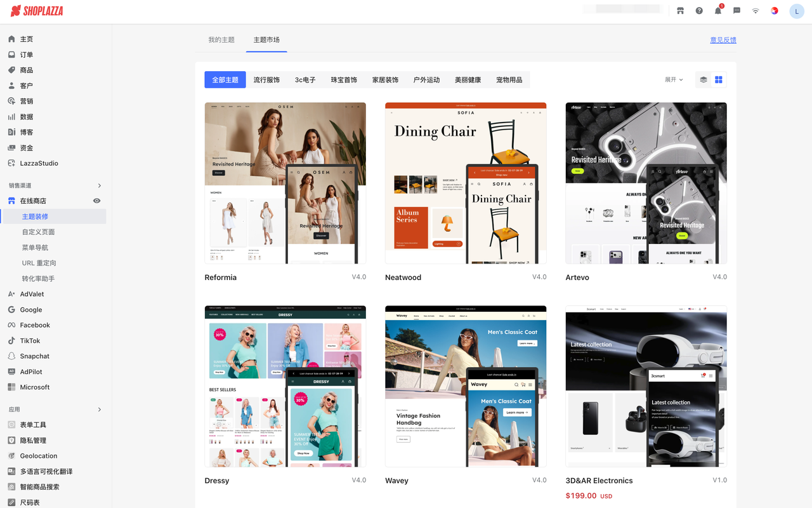Image resolution: width=812 pixels, height=508 pixels.
Task: Open the help question mark icon
Action: coord(699,11)
